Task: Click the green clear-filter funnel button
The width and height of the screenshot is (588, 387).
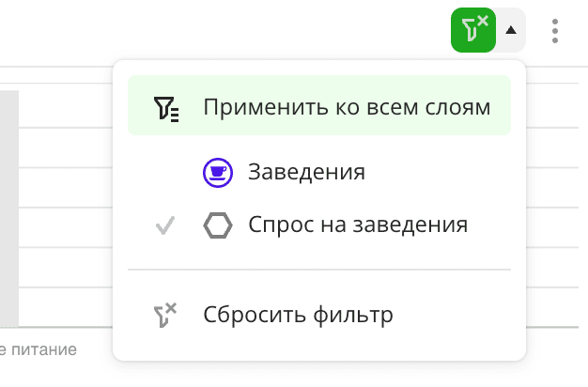Action: (x=472, y=30)
